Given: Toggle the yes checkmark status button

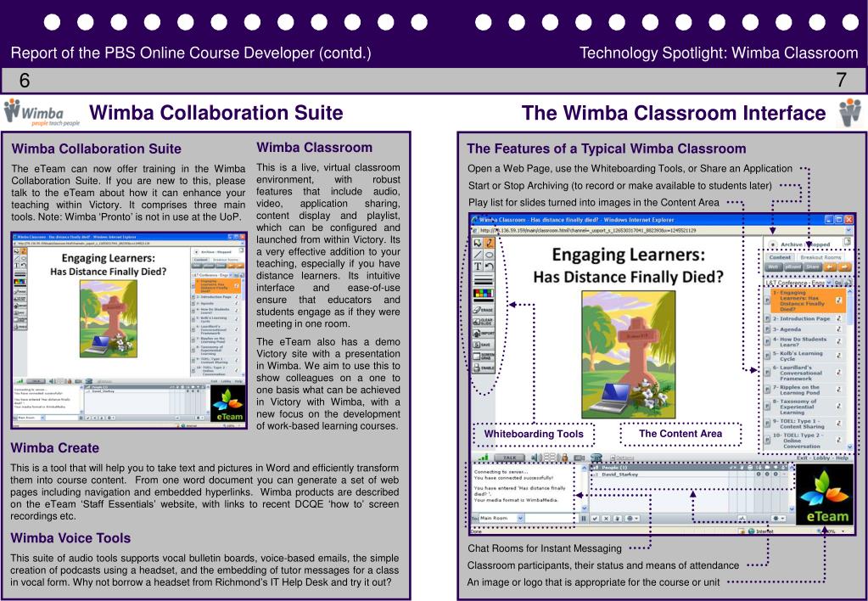Looking at the screenshot, I should 595,517.
